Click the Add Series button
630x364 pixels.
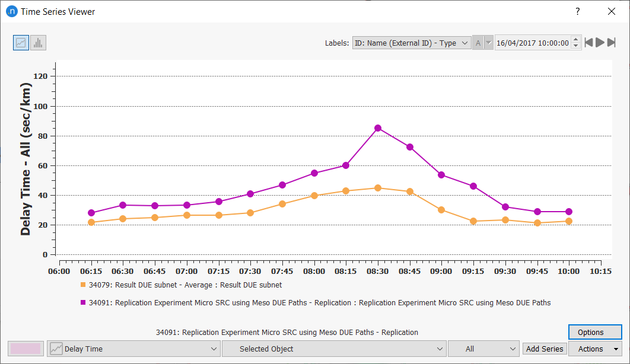[545, 349]
